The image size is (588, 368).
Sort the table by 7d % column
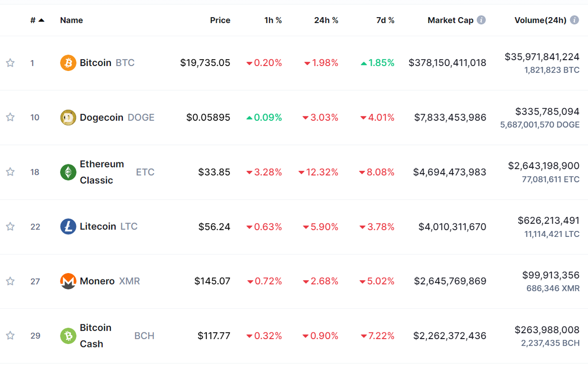coord(386,20)
